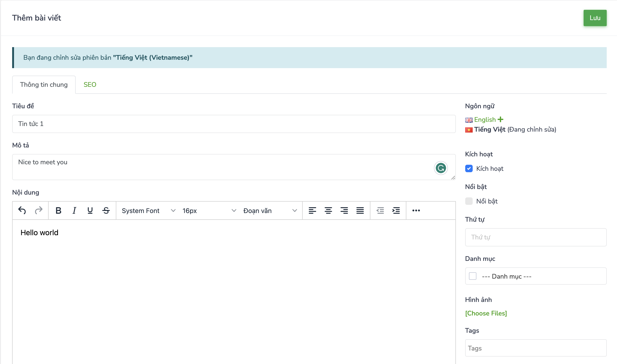Switch to the SEO tab
The width and height of the screenshot is (617, 364).
pyautogui.click(x=90, y=85)
